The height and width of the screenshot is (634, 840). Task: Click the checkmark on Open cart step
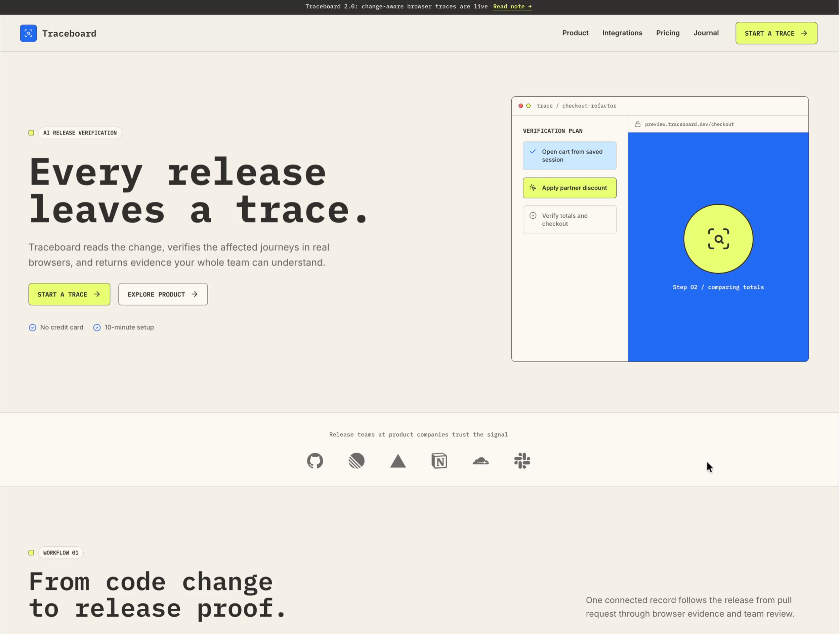[533, 151]
